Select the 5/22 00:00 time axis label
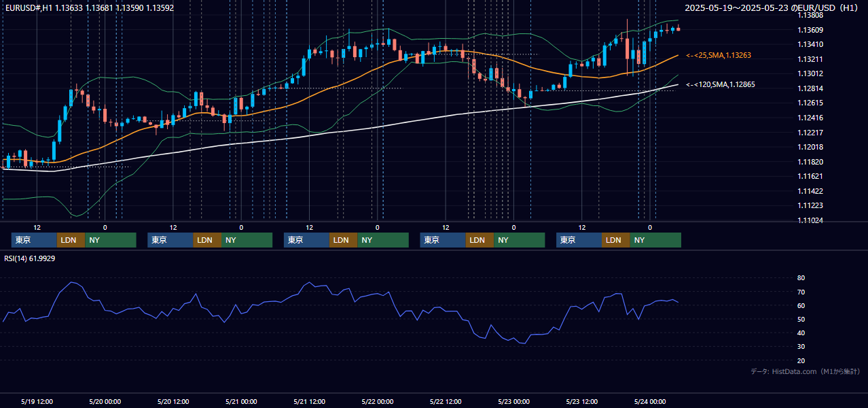 click(x=378, y=401)
